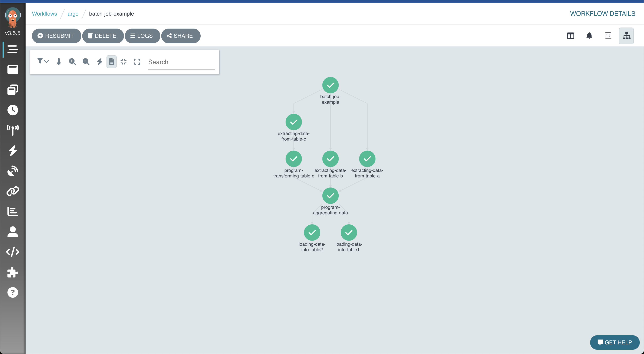Toggle graph direction arrow
The image size is (644, 354).
(59, 62)
